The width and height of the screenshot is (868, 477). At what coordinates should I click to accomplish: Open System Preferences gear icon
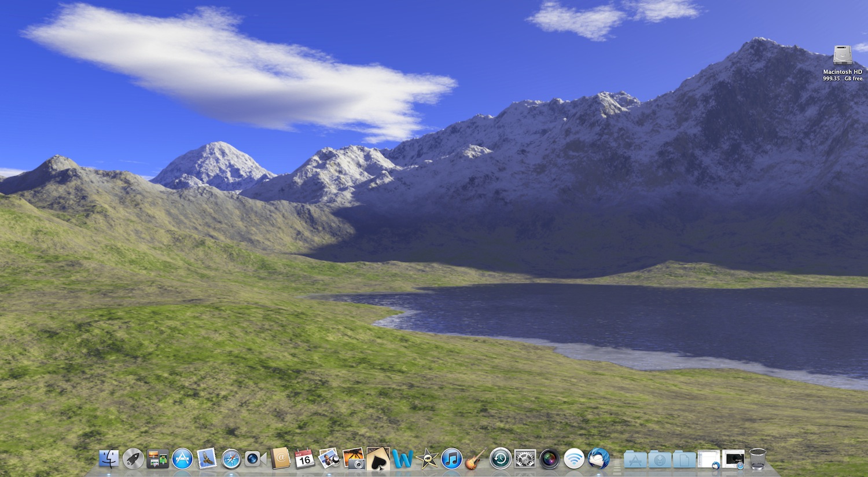(x=525, y=459)
